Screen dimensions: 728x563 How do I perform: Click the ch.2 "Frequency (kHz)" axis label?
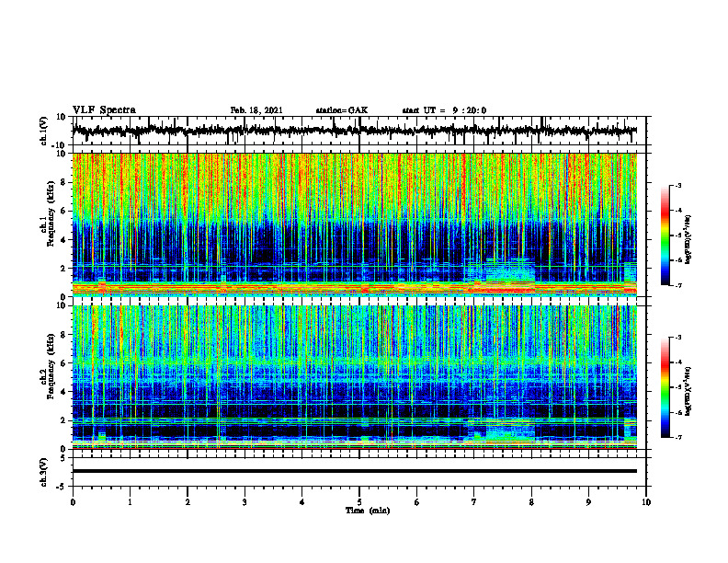[51, 366]
